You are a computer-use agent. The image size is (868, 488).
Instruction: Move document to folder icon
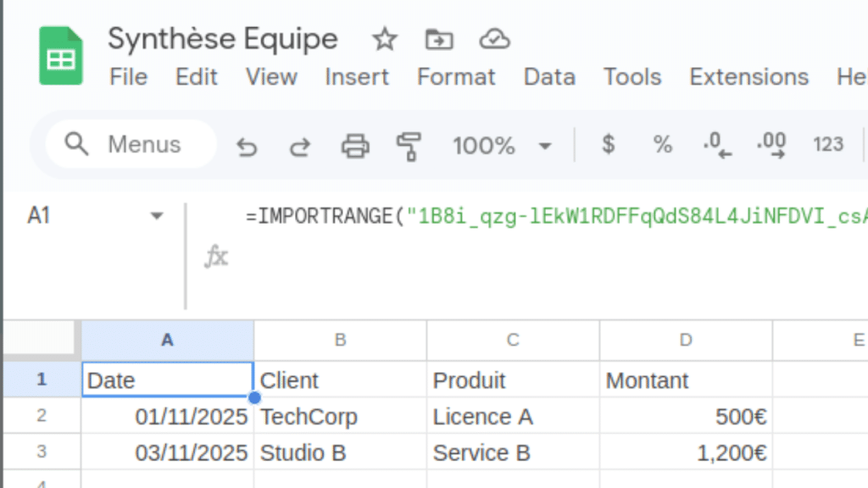439,39
